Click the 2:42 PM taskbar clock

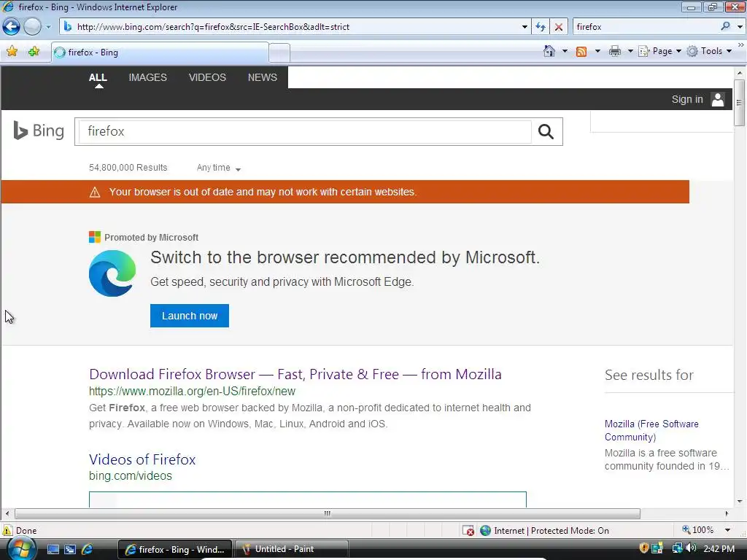[x=719, y=549]
